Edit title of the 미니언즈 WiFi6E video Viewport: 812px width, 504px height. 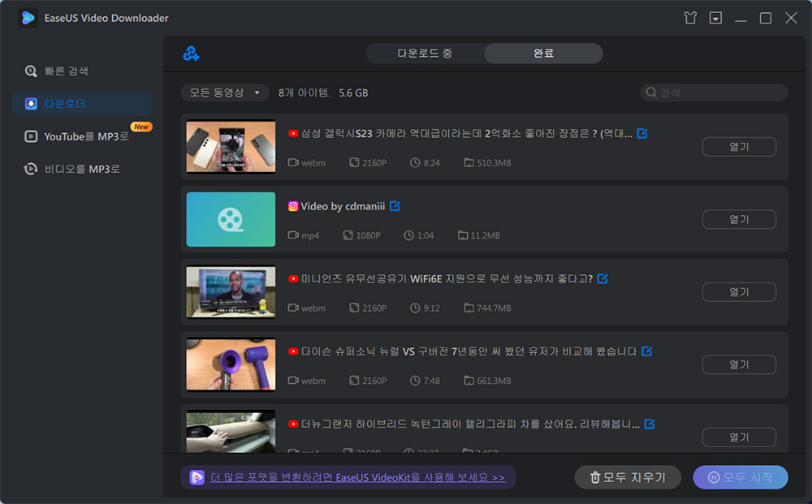point(603,278)
